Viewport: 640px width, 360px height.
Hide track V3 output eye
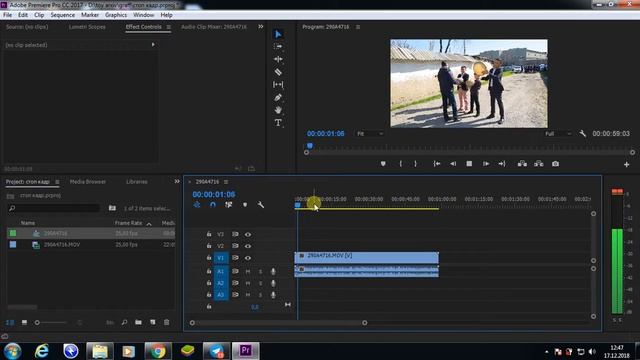[x=248, y=234]
